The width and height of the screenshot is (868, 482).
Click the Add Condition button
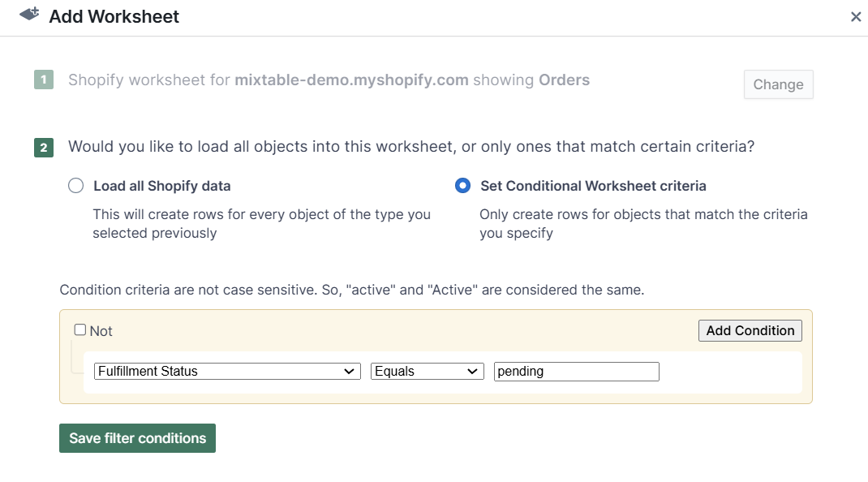(x=750, y=330)
